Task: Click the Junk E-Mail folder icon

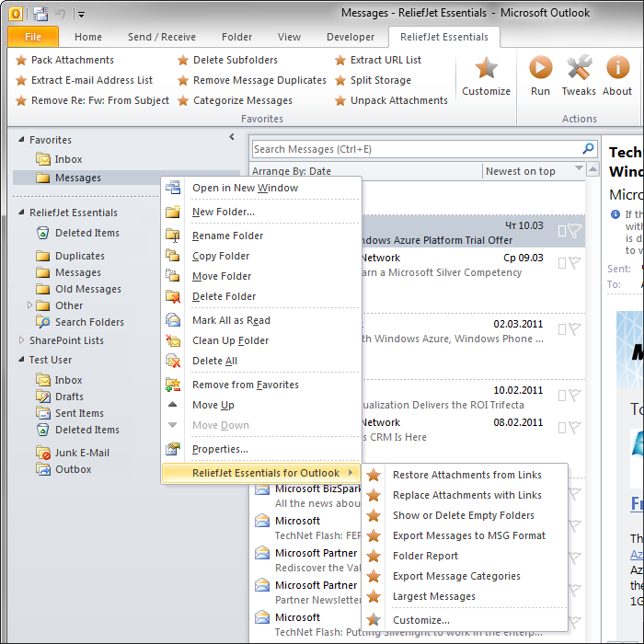Action: click(x=42, y=453)
